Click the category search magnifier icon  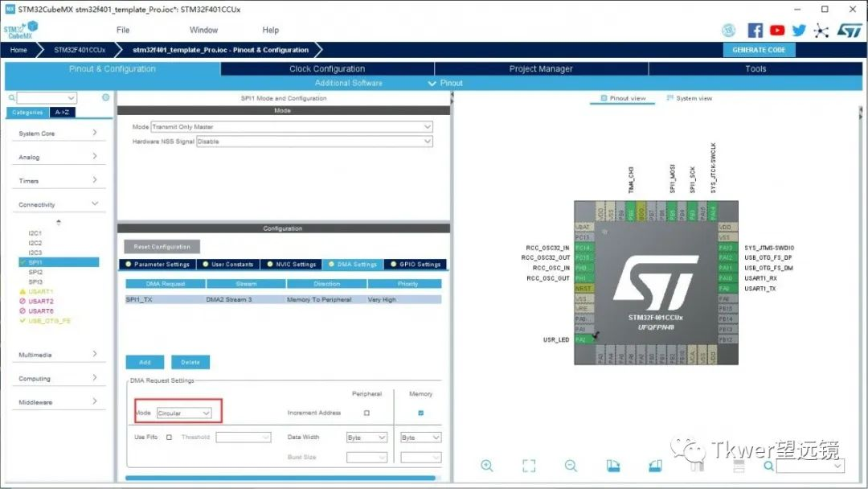[11, 98]
